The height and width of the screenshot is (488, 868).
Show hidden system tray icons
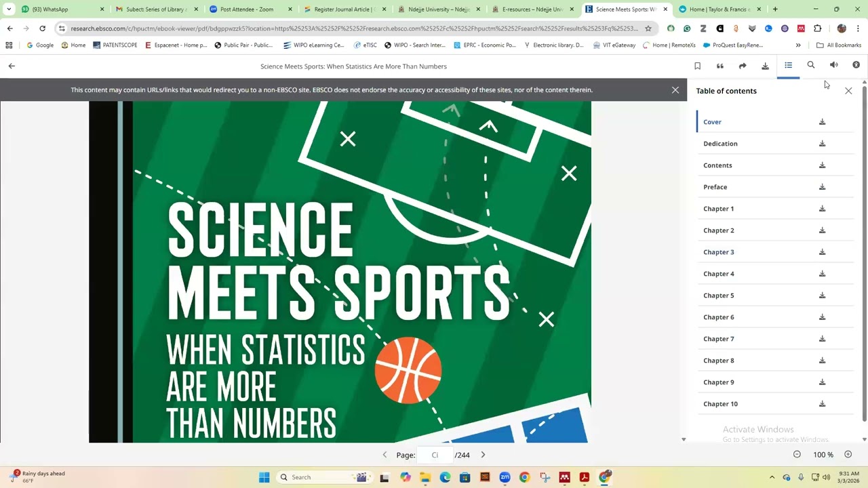772,477
